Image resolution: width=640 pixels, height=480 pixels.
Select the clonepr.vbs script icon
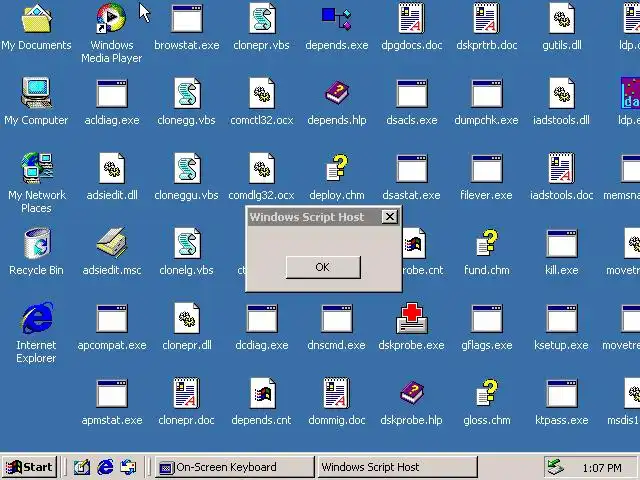click(262, 19)
